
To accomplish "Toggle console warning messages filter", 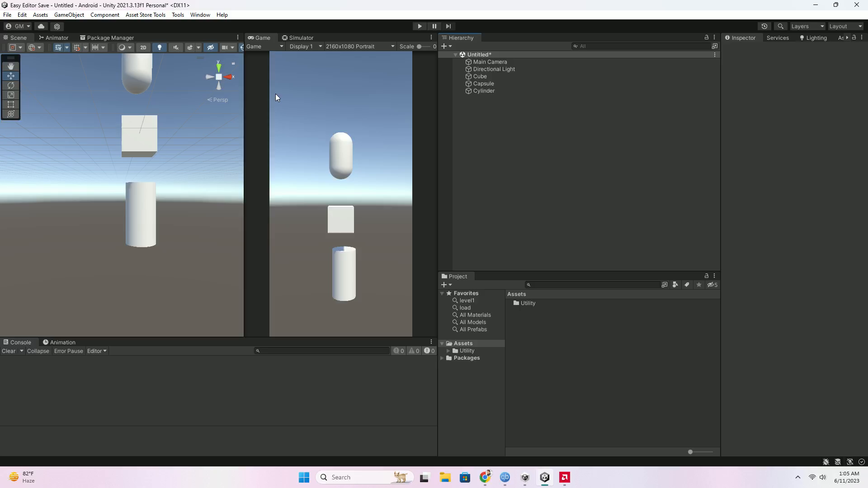I will 414,351.
